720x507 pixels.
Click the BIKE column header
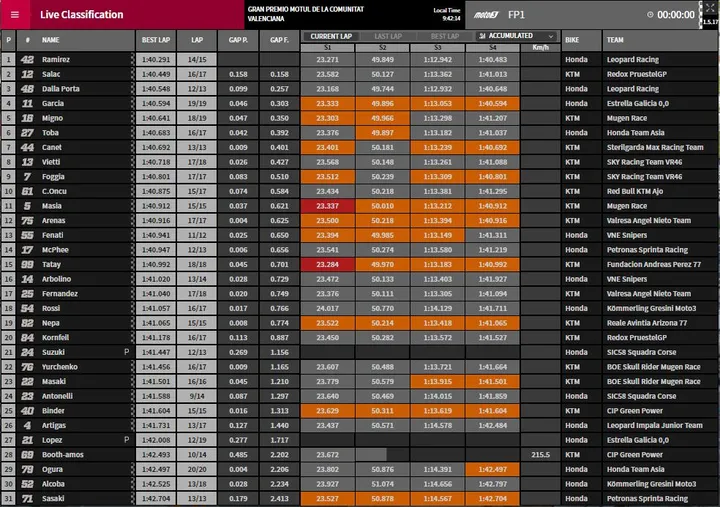572,40
